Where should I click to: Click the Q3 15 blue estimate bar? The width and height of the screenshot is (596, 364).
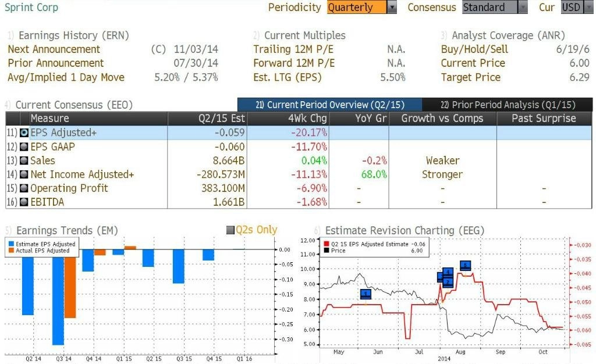(178, 266)
